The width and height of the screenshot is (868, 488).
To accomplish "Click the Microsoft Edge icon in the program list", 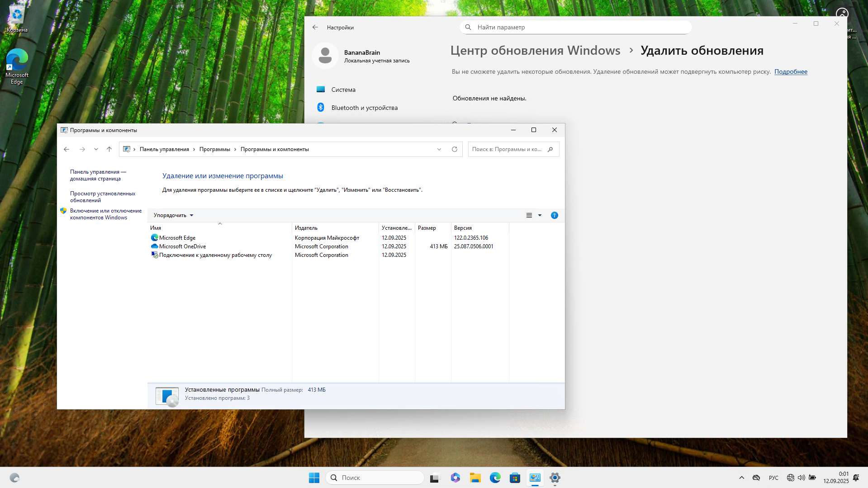I will click(154, 237).
